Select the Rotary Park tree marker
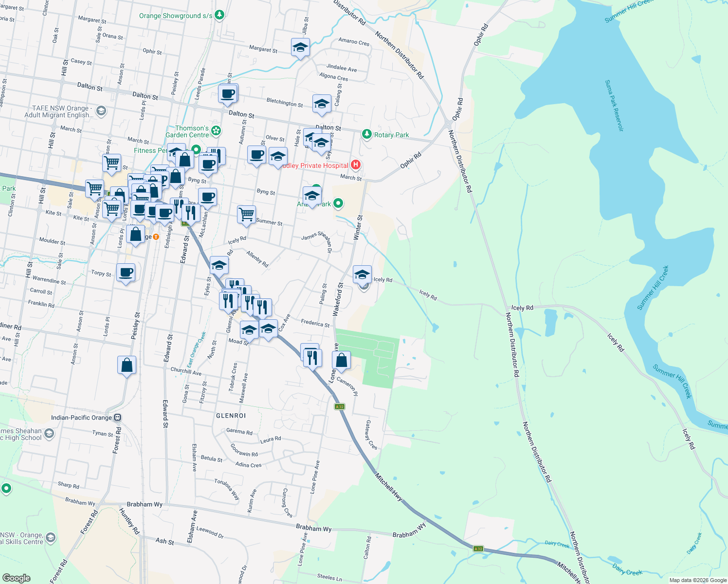 point(367,134)
